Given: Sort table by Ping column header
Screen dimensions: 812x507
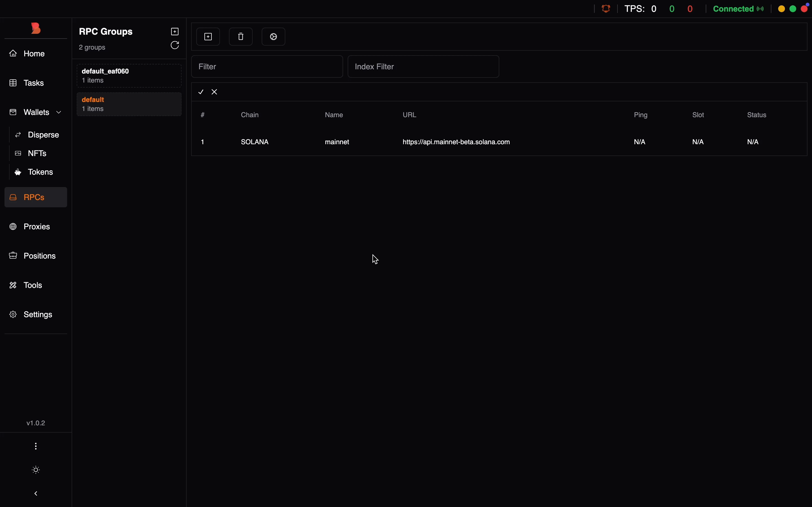Looking at the screenshot, I should point(641,115).
